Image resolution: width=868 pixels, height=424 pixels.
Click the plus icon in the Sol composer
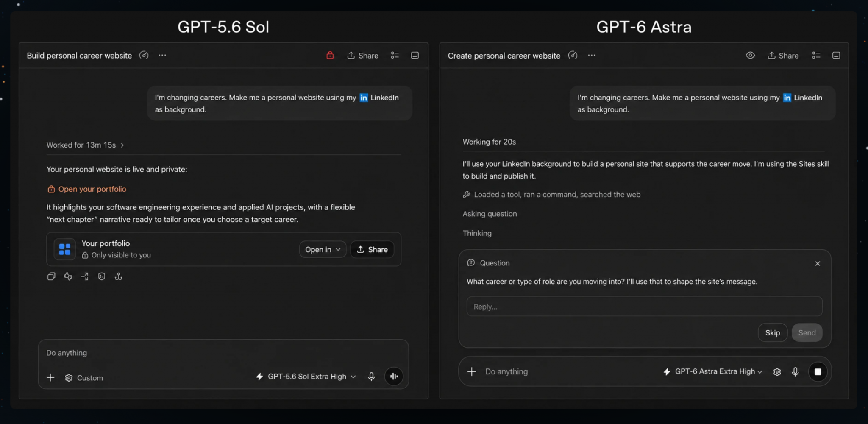pos(50,377)
